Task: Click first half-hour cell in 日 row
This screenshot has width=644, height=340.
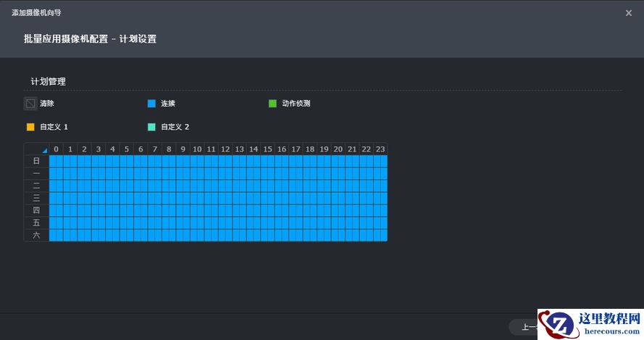Action: tap(53, 161)
